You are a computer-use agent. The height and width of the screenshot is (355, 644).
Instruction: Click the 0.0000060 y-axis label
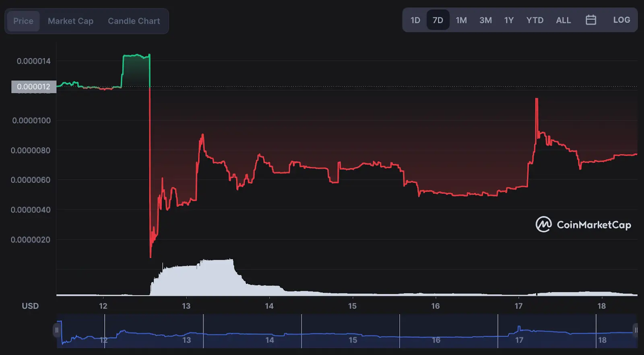coord(31,180)
